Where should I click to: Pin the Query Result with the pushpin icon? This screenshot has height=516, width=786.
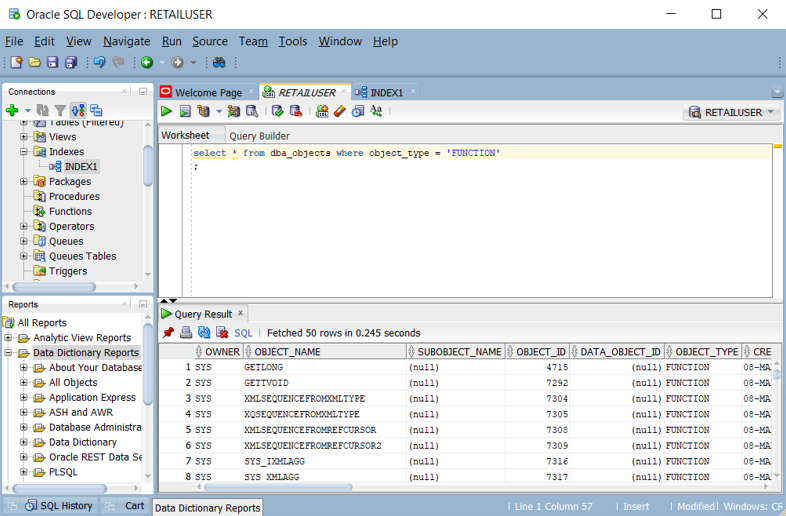pyautogui.click(x=168, y=333)
